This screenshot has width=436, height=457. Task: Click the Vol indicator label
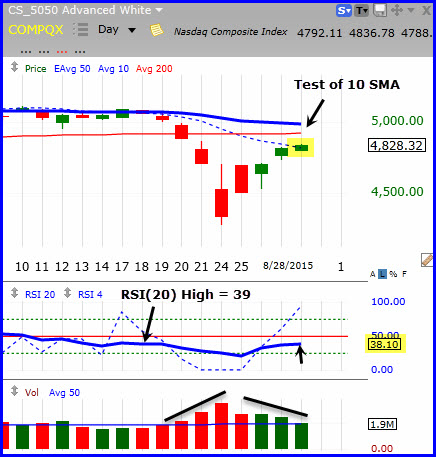32,393
